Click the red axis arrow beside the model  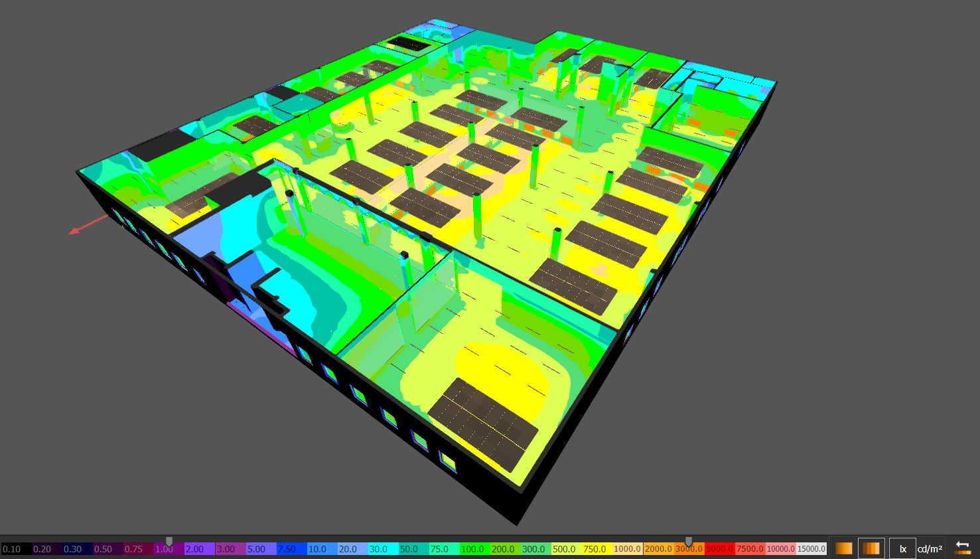click(73, 231)
